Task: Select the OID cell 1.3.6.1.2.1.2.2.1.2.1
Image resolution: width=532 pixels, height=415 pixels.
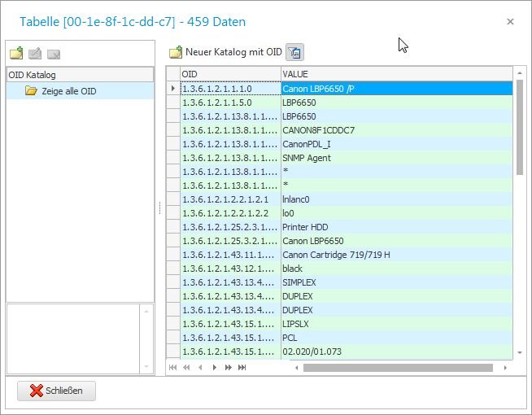Action: [x=230, y=199]
